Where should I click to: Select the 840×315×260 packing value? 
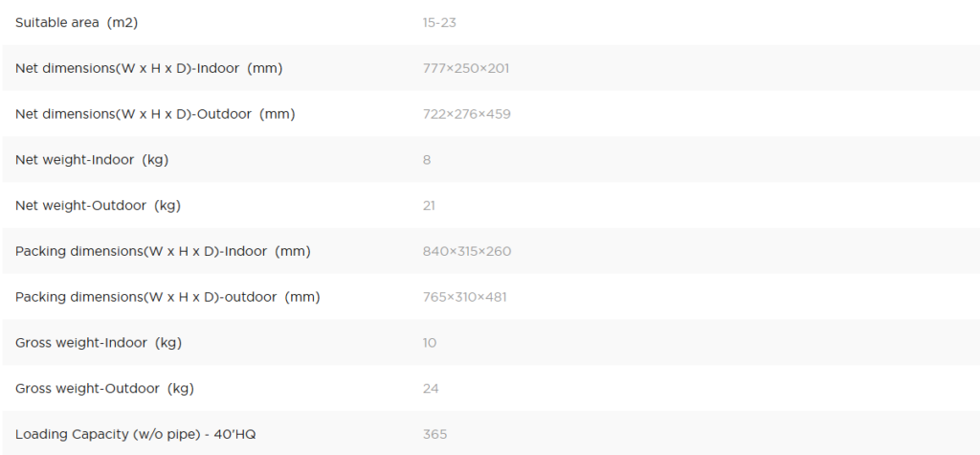(467, 251)
